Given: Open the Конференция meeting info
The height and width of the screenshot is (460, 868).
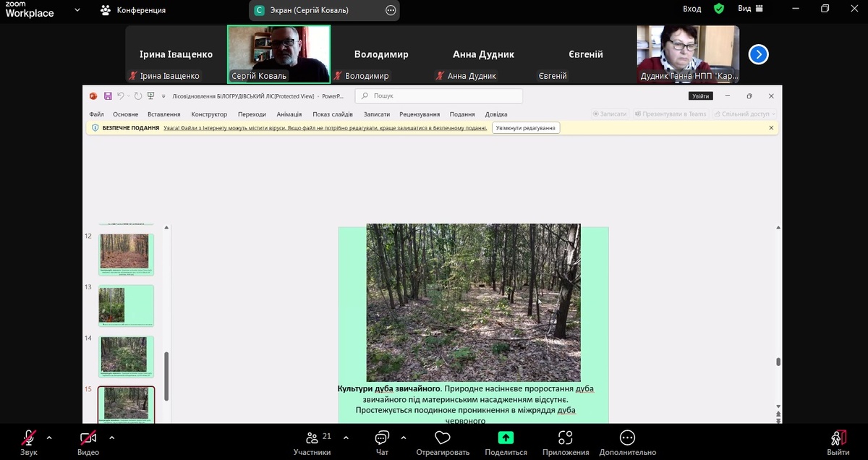Looking at the screenshot, I should [133, 10].
